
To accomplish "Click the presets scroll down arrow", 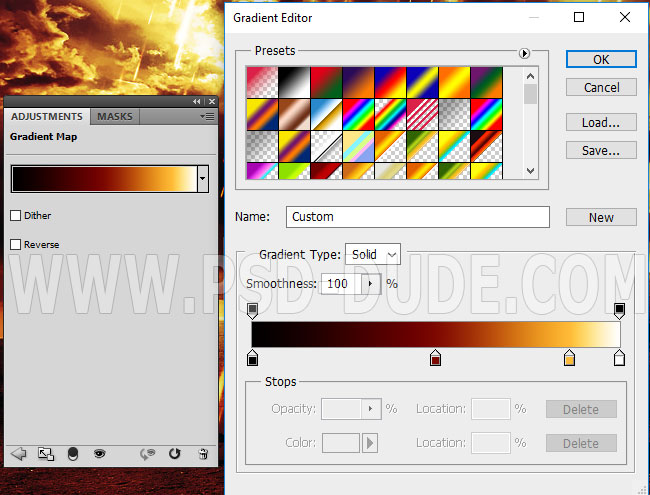I will click(530, 170).
